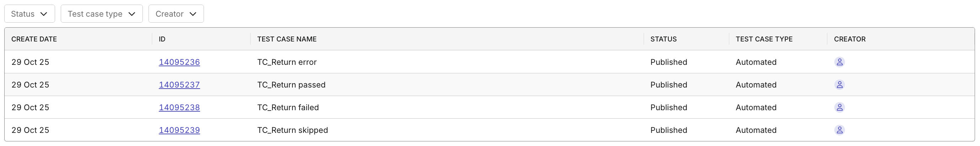Click the Test Case Name column header

pos(287,39)
